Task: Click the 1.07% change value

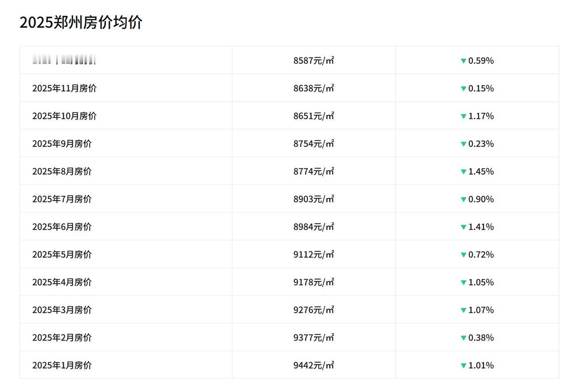Action: pos(481,310)
